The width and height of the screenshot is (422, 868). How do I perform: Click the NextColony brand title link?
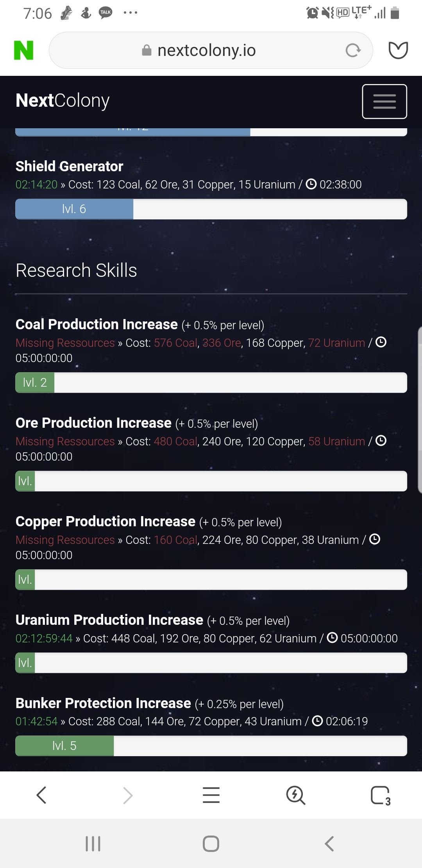[63, 100]
